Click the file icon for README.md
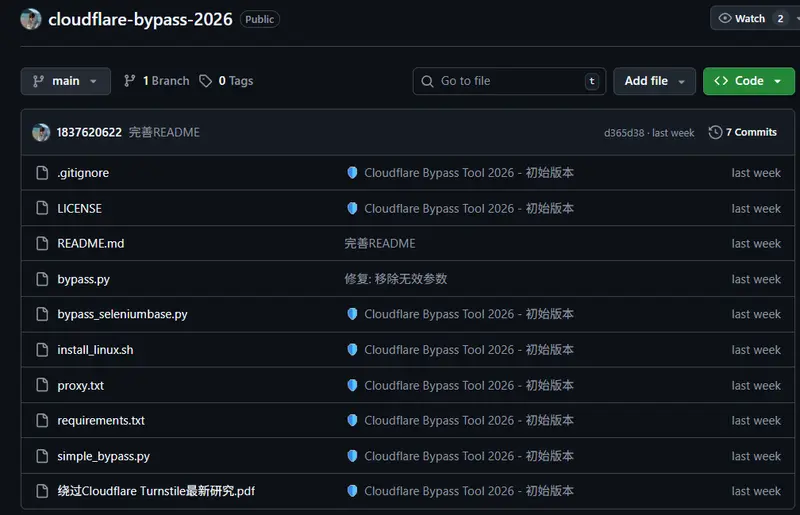Viewport: 800px width, 515px height. [x=42, y=243]
